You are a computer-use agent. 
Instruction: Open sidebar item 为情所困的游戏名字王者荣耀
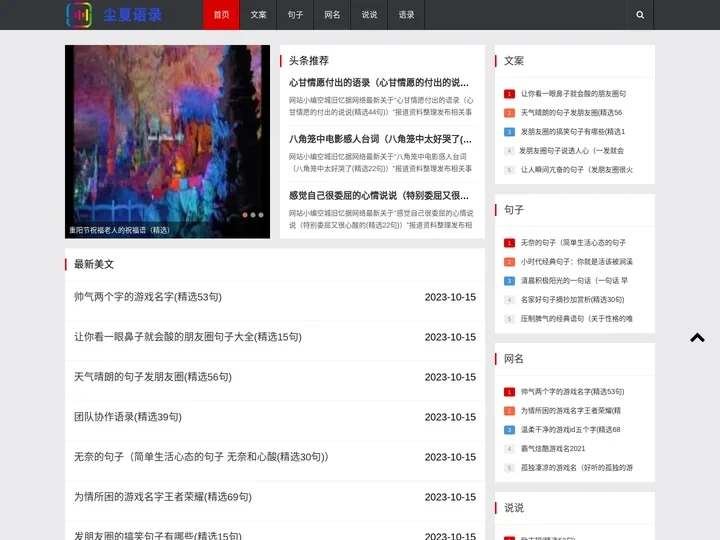coord(571,411)
